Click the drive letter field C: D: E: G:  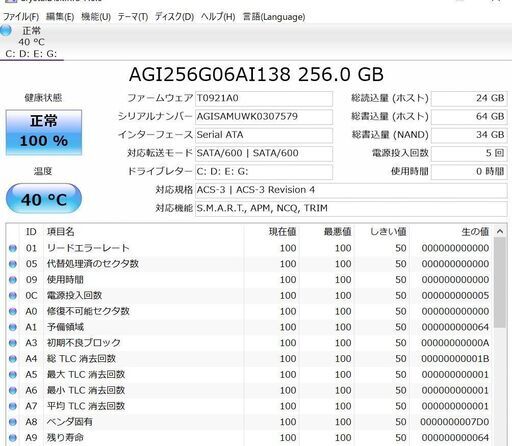(264, 172)
